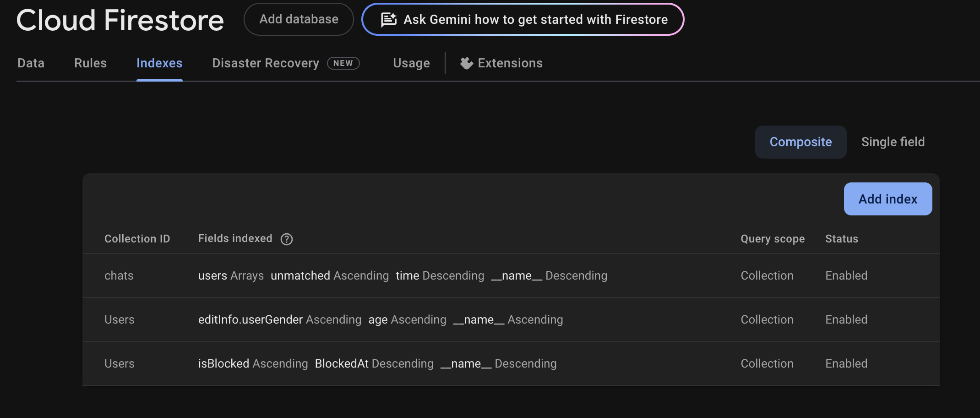Click the Add database button
The width and height of the screenshot is (980, 418).
click(x=299, y=19)
